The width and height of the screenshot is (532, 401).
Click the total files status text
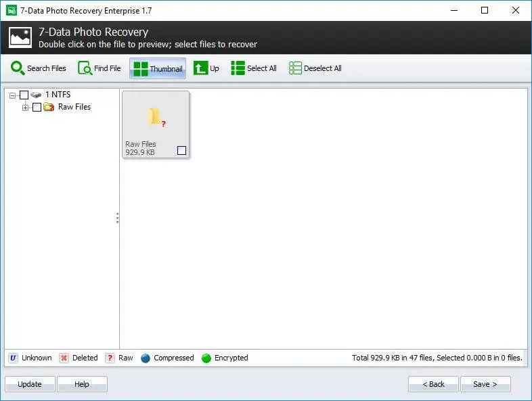coord(437,358)
